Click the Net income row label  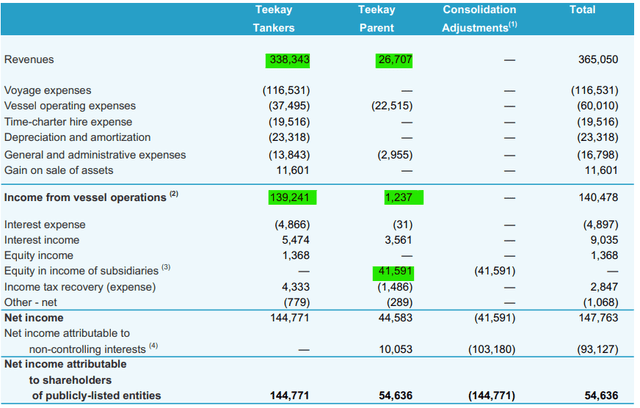(x=34, y=318)
